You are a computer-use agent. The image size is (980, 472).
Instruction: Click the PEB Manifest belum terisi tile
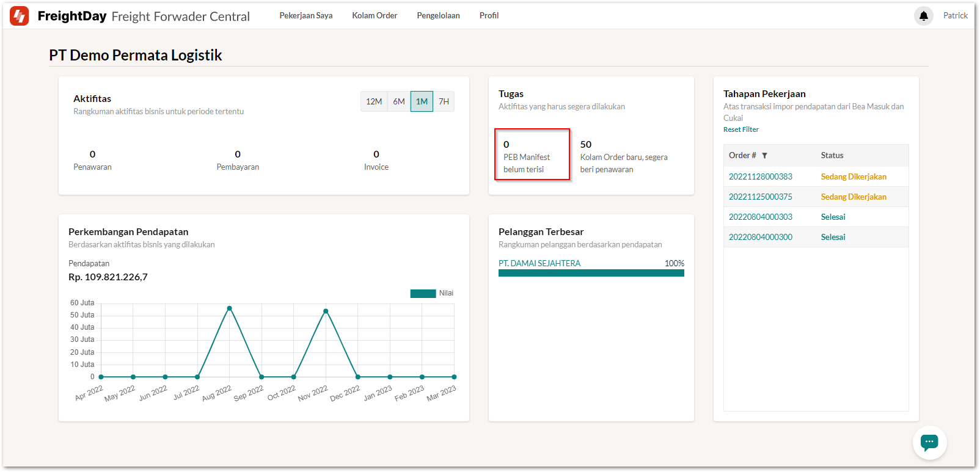tap(532, 154)
